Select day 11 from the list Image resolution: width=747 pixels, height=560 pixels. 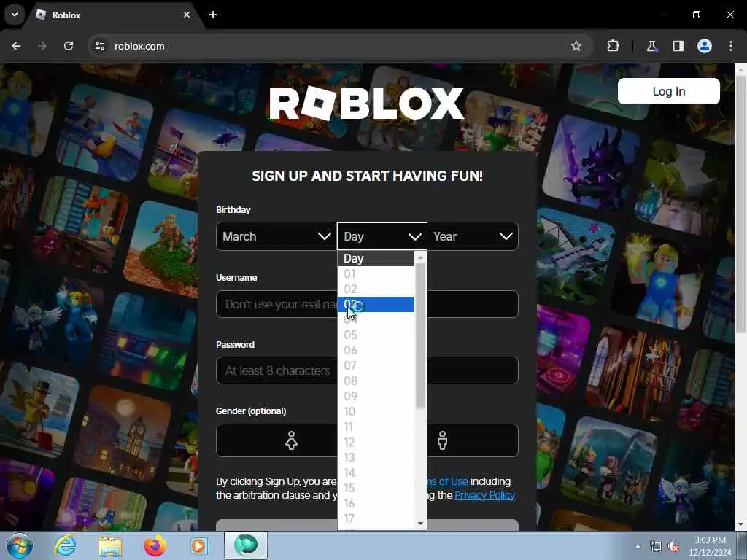(376, 427)
